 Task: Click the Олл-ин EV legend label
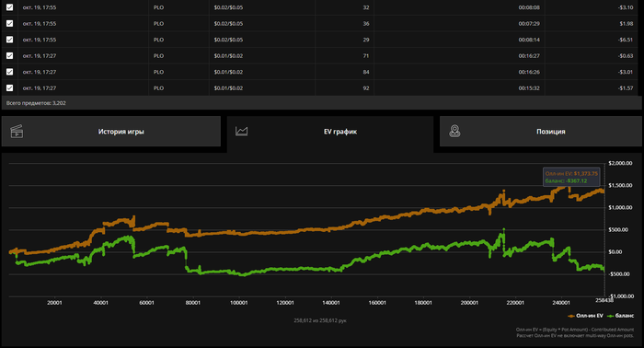click(x=590, y=316)
